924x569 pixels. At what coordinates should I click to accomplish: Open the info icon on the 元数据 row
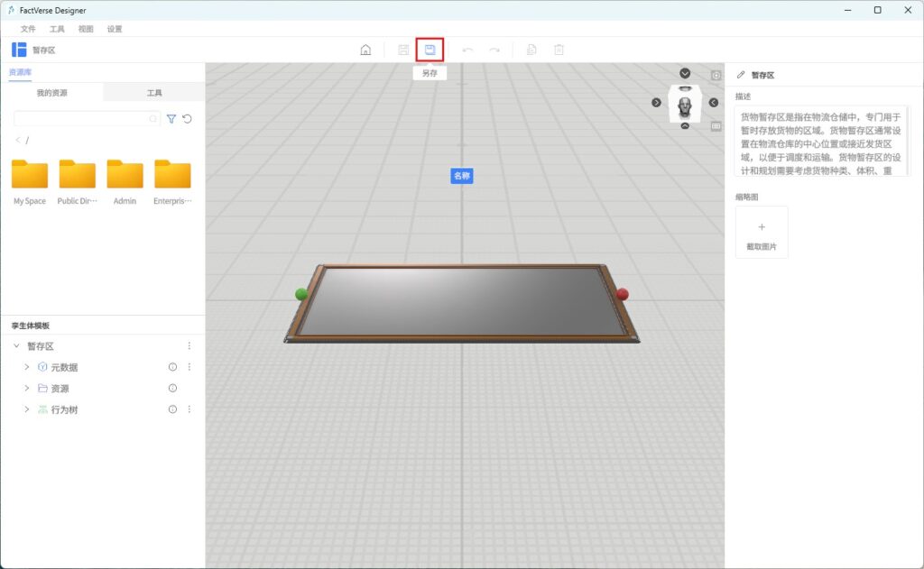click(172, 367)
